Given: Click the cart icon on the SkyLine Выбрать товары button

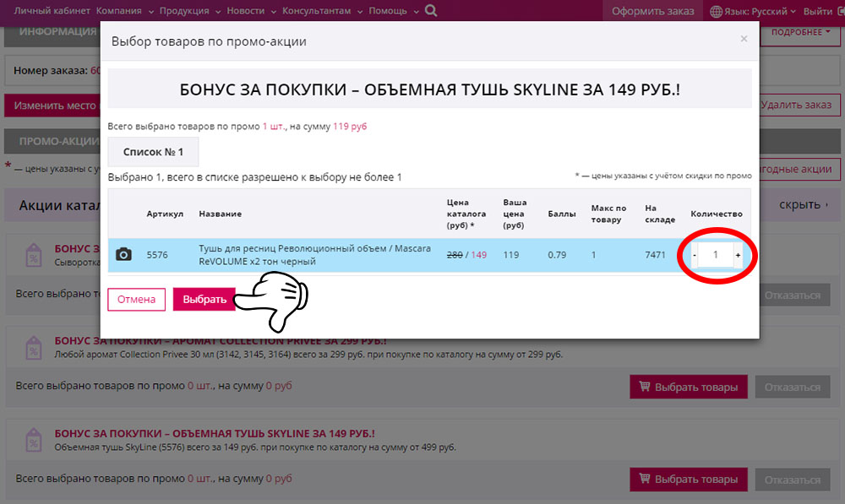Looking at the screenshot, I should (x=645, y=478).
